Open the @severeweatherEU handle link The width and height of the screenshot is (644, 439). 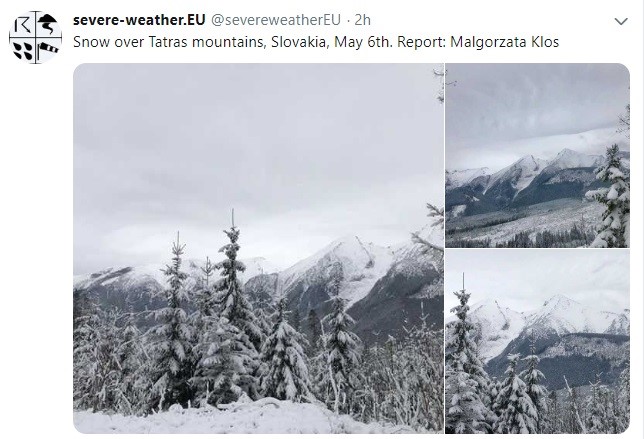[x=276, y=20]
